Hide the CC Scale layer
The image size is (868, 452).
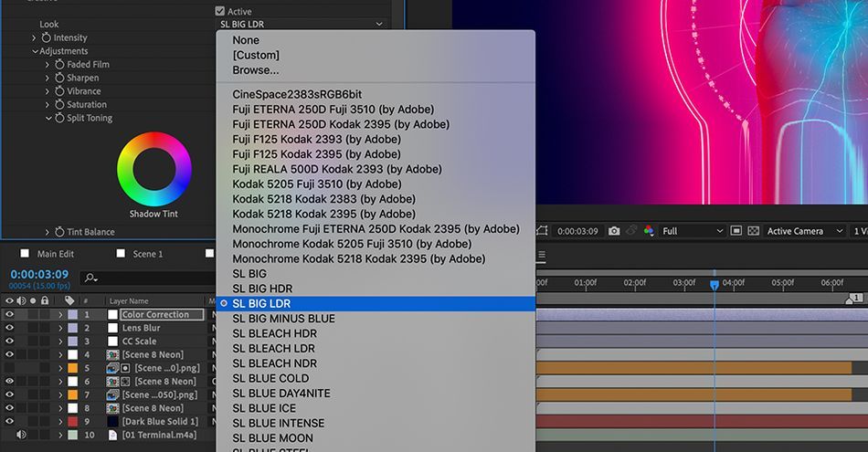[9, 341]
